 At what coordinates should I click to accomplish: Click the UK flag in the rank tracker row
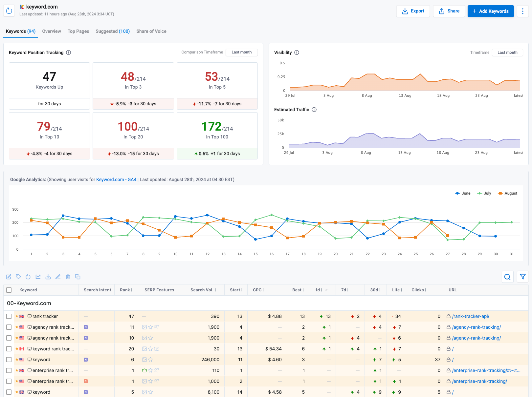[22, 316]
